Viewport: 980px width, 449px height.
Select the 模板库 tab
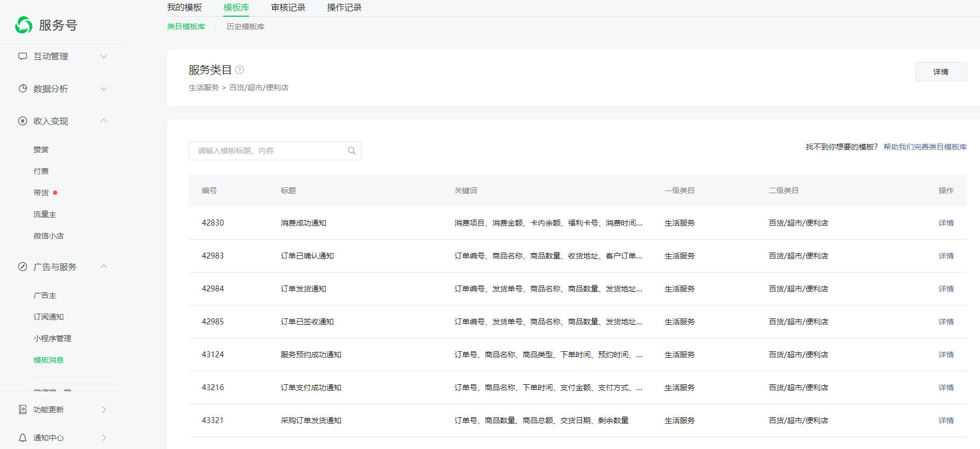pos(236,8)
